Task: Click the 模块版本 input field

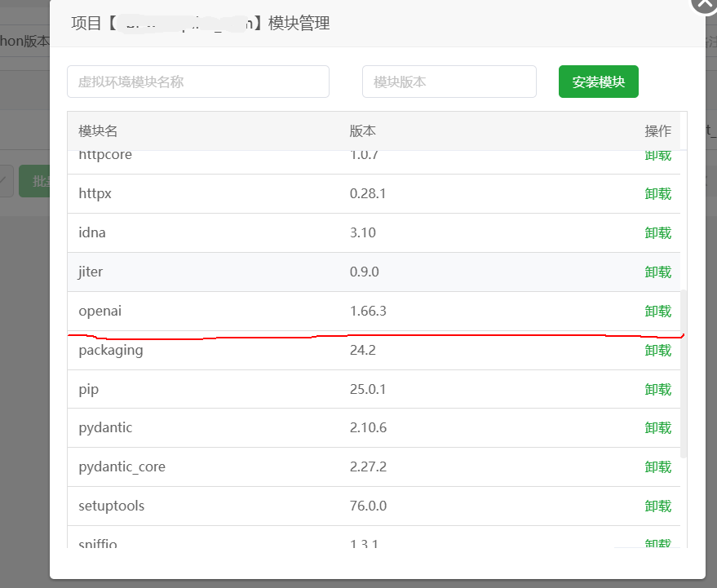Action: 449,82
